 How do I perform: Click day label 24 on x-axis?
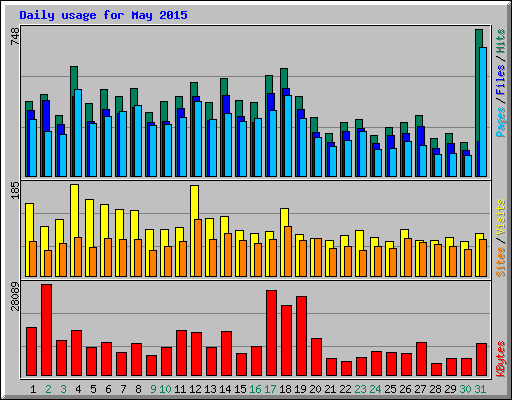point(375,389)
